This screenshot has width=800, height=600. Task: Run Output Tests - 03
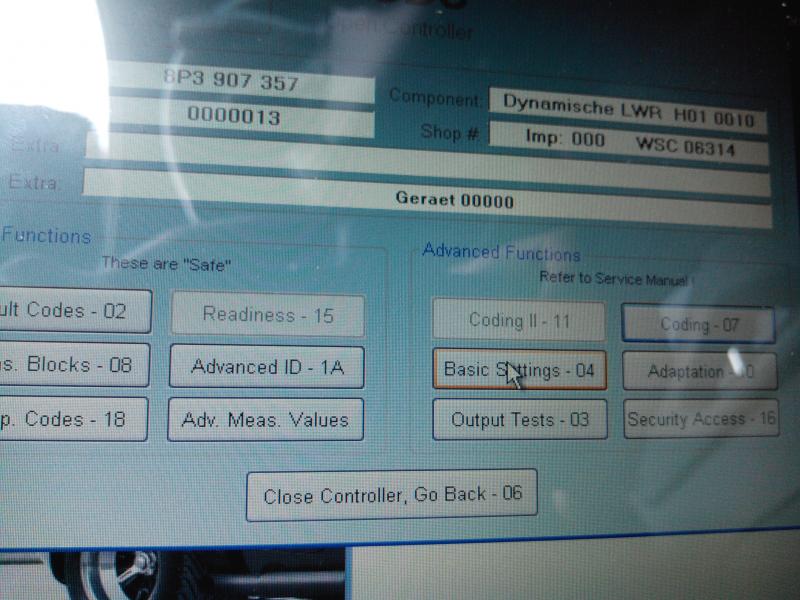coord(520,419)
